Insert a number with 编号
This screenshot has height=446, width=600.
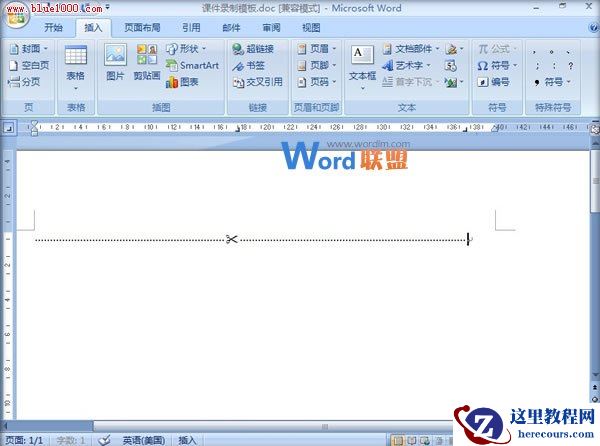493,82
